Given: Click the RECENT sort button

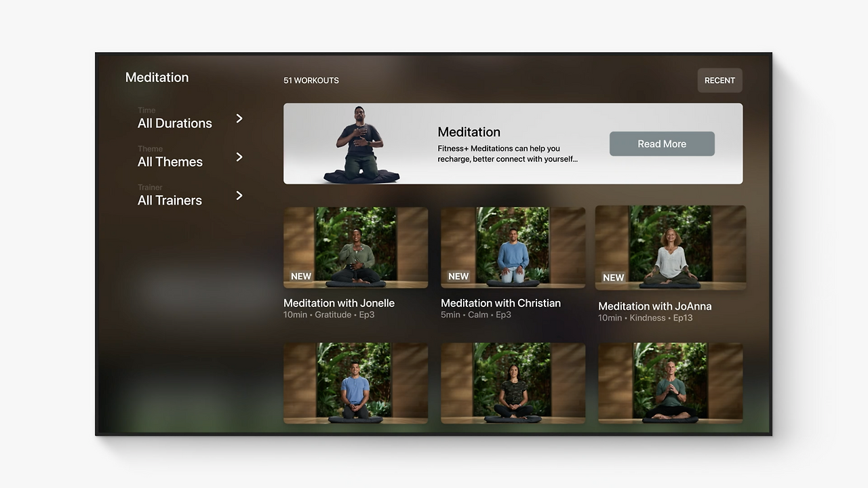Looking at the screenshot, I should point(719,80).
